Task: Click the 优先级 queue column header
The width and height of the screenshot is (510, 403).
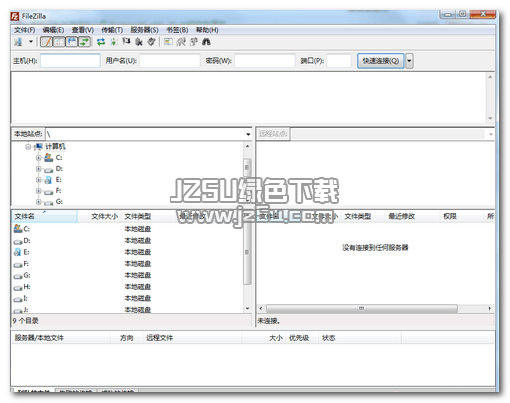Action: pos(302,338)
